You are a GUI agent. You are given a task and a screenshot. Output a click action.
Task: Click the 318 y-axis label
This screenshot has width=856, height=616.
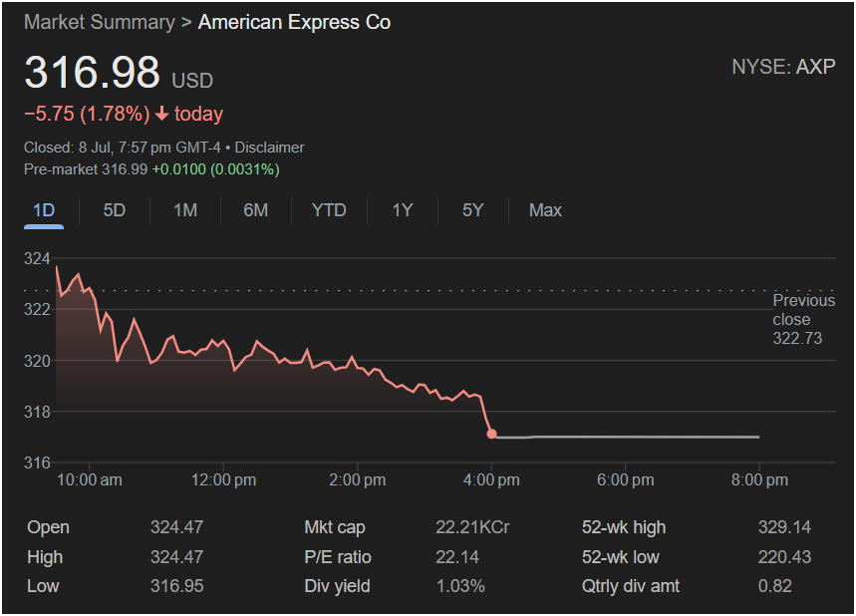[x=37, y=412]
